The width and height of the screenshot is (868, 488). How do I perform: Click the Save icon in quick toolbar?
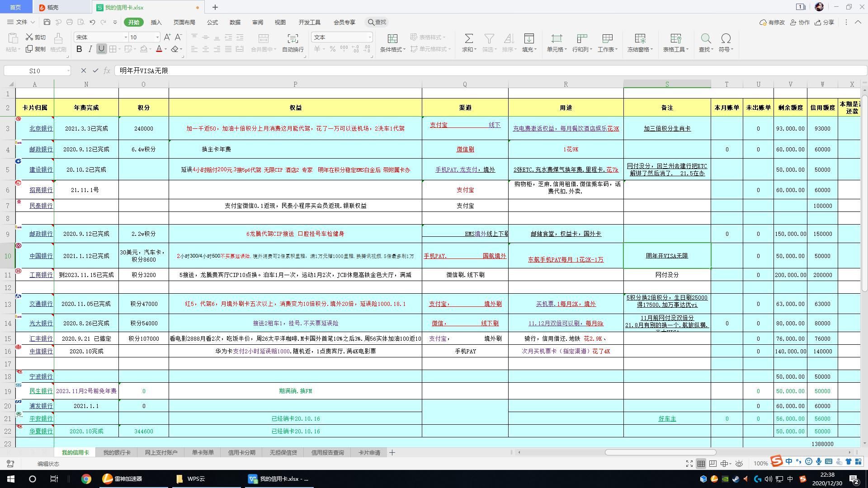click(47, 22)
